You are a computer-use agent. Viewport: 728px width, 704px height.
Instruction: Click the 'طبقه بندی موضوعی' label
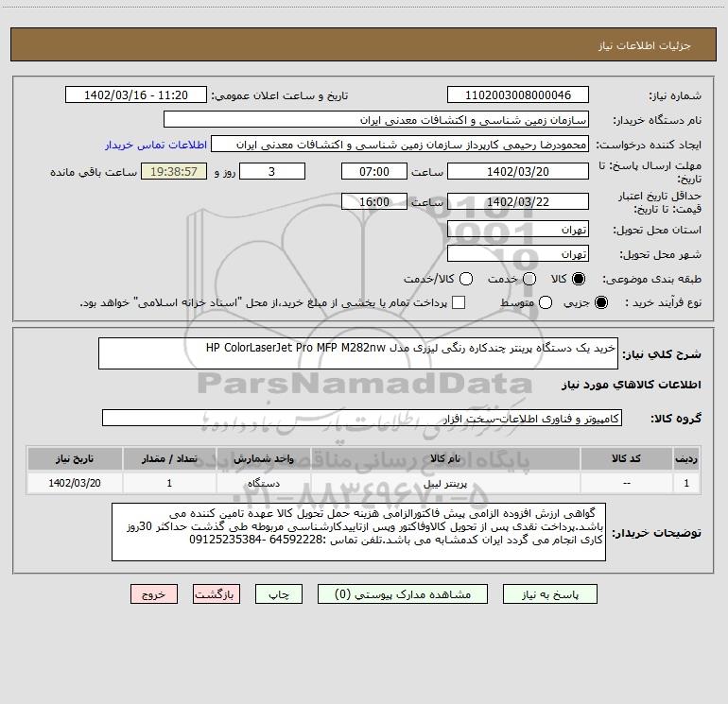click(651, 280)
